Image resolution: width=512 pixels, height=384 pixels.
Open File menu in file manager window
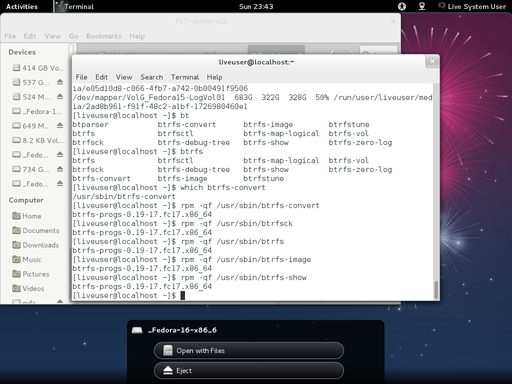(10, 36)
